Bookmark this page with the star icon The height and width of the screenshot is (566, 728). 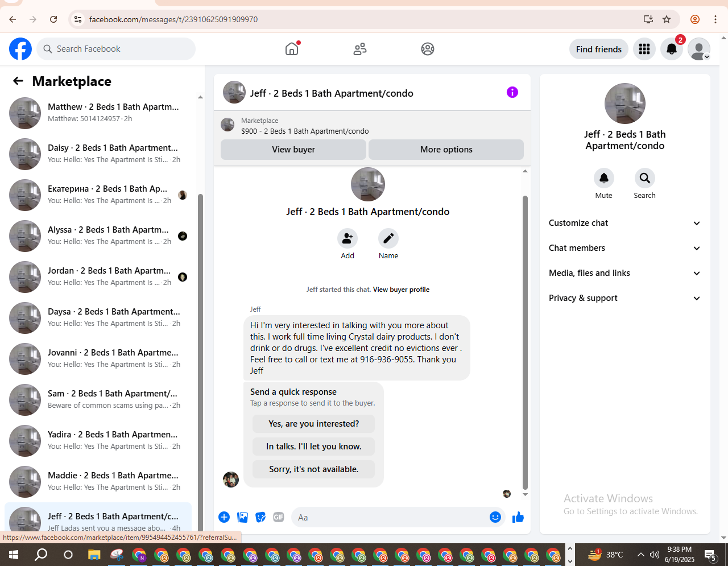coord(667,19)
